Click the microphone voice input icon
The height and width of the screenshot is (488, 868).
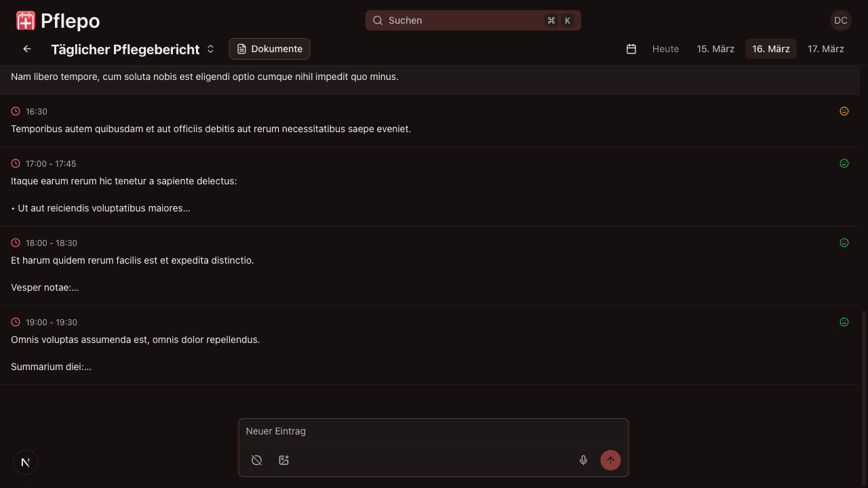583,460
